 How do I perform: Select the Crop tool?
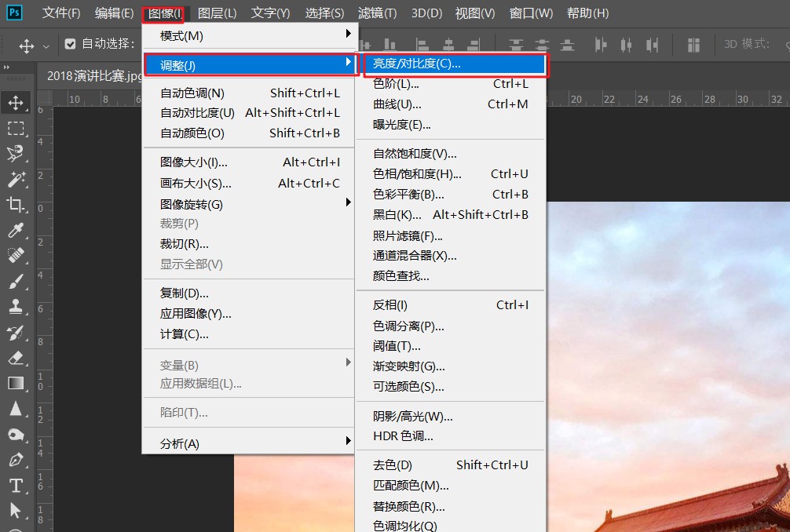coord(16,204)
